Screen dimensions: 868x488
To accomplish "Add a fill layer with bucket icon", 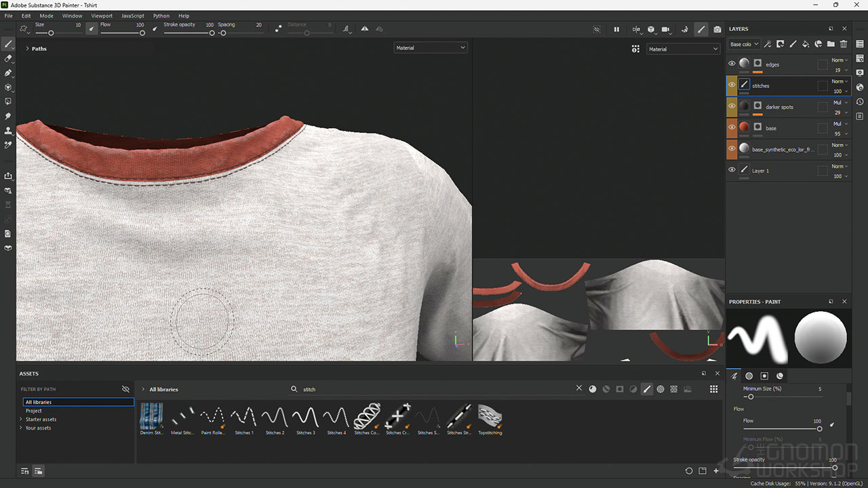I will pos(806,44).
